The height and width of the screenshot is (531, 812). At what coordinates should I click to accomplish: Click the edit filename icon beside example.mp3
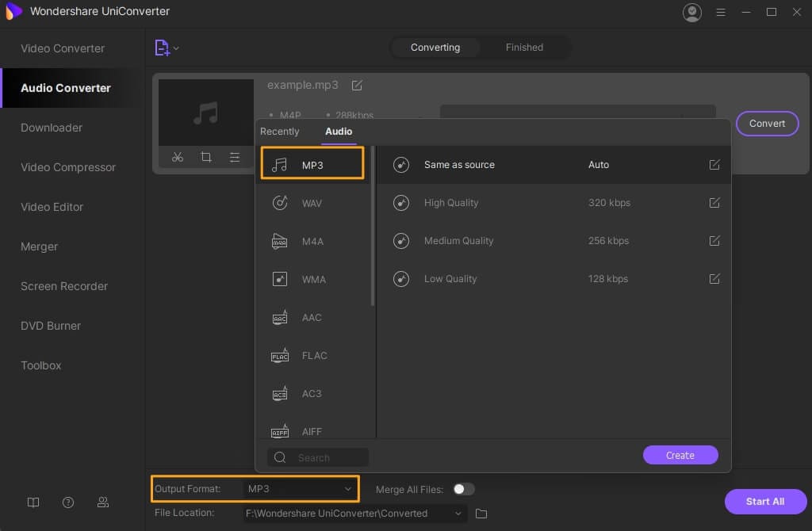(x=357, y=86)
